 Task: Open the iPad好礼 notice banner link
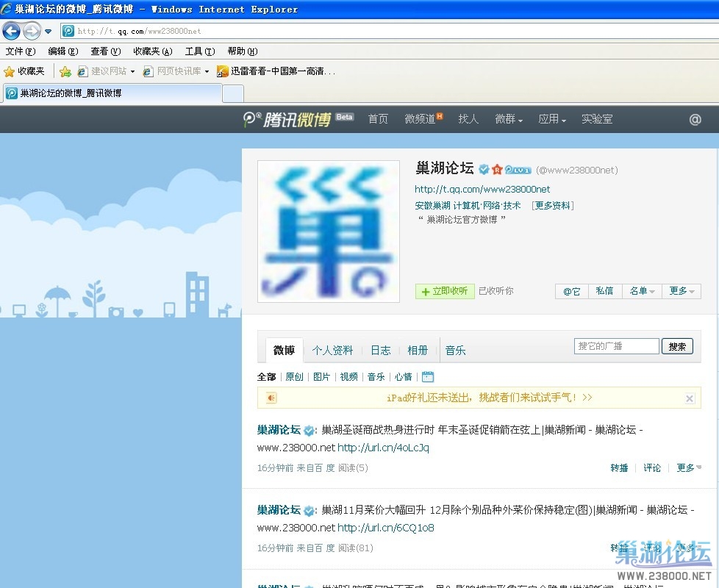(490, 398)
